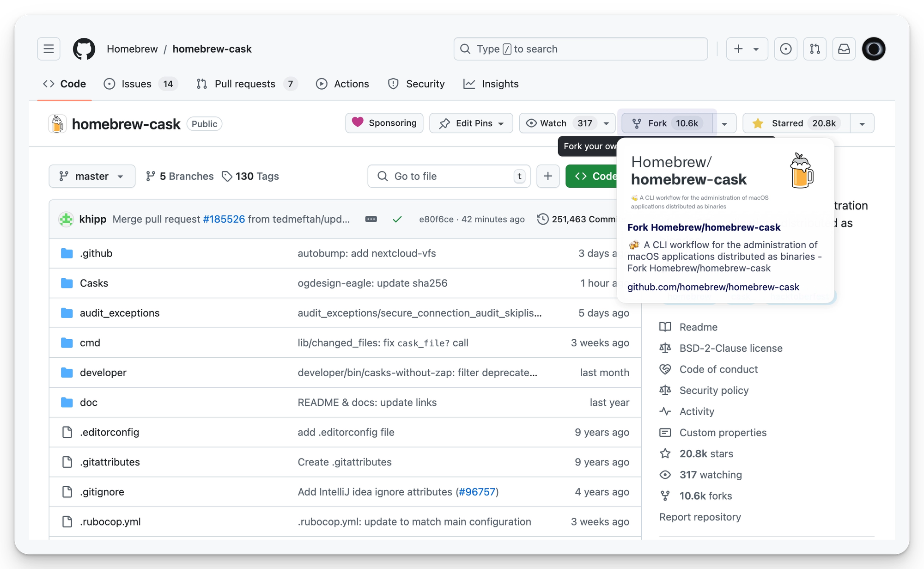Click the add file plus button
The image size is (924, 569).
pyautogui.click(x=548, y=176)
